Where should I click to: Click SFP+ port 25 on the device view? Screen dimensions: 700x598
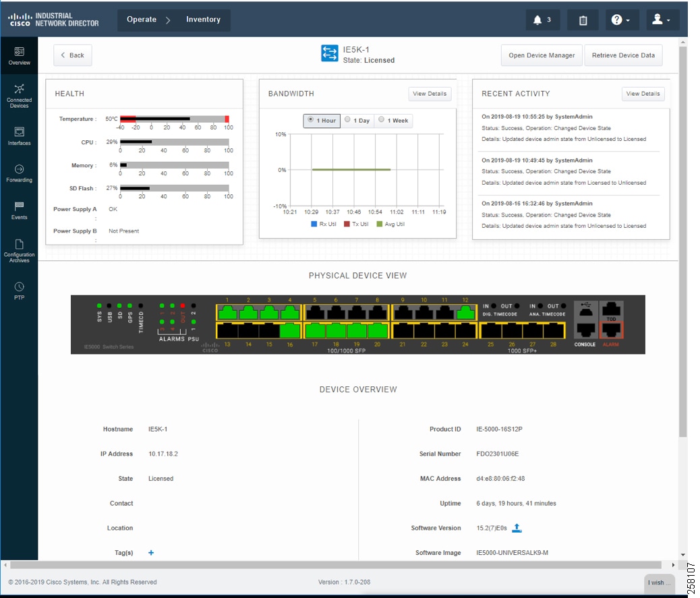click(491, 330)
